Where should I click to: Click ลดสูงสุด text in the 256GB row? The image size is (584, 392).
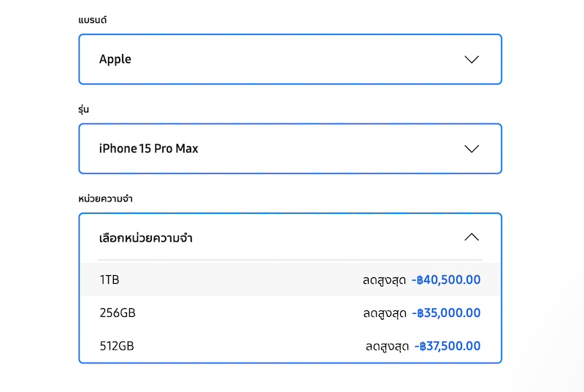pyautogui.click(x=384, y=313)
